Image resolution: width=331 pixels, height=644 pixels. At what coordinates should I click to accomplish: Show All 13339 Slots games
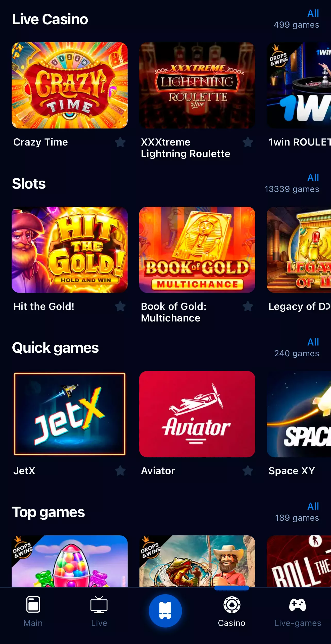click(x=313, y=178)
